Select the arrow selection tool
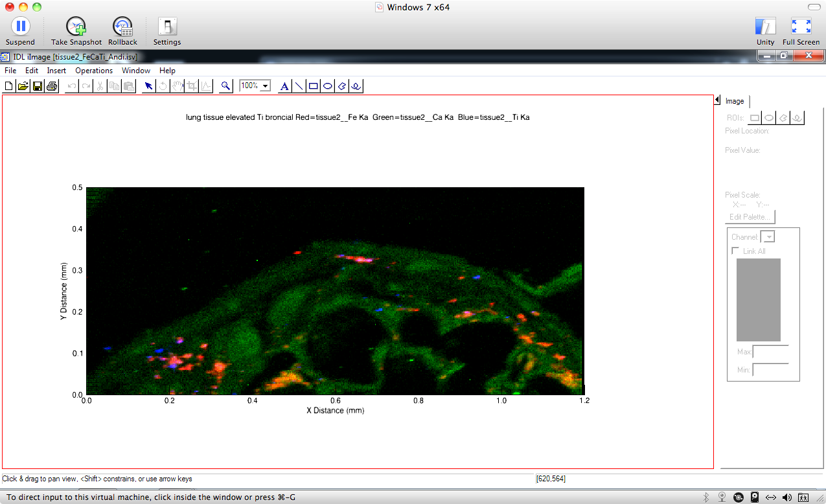Viewport: 826px width, 504px height. point(148,85)
